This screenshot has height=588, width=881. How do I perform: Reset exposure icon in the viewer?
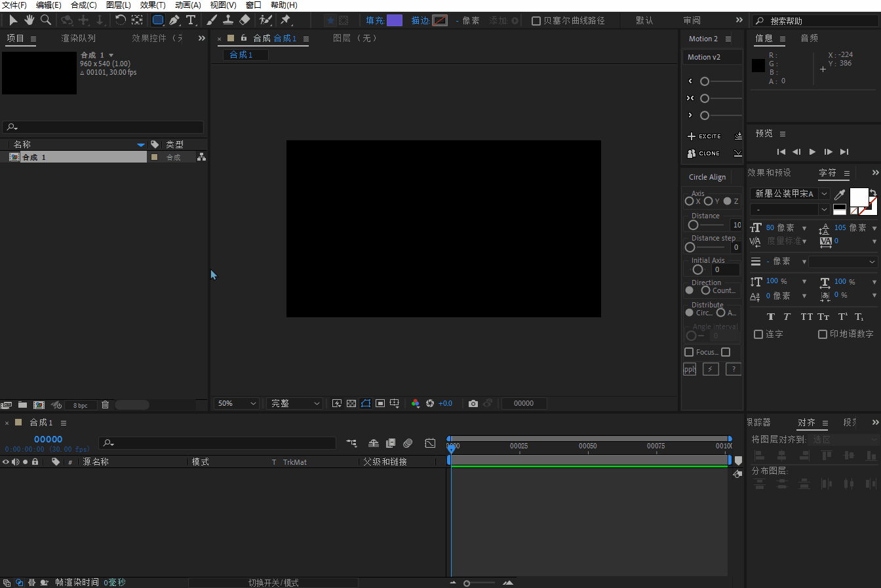pyautogui.click(x=430, y=403)
